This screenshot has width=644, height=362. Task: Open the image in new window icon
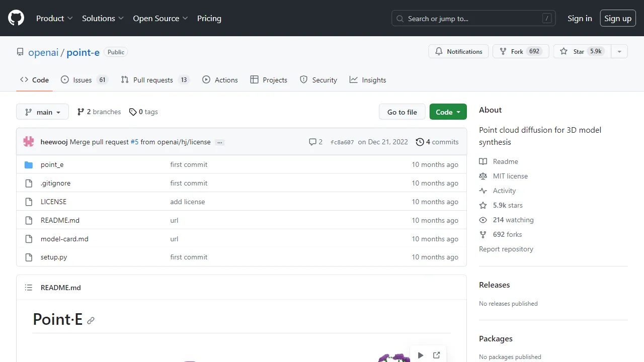[x=436, y=355]
